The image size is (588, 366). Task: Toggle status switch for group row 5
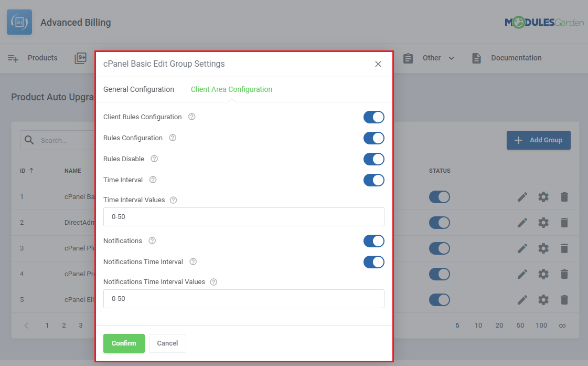(x=440, y=299)
